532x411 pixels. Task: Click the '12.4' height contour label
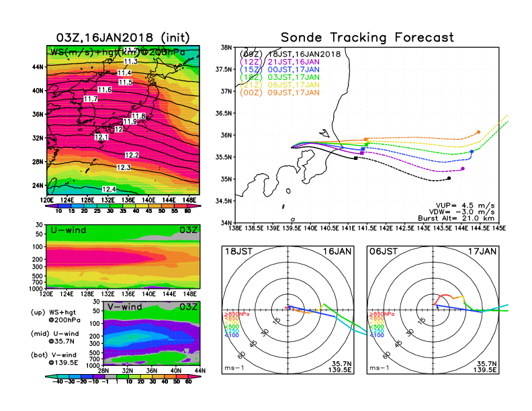109,189
